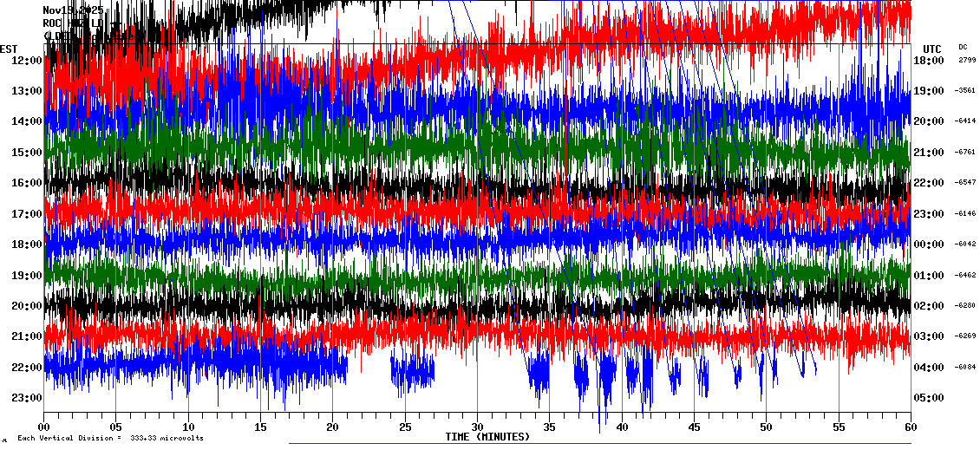980x450 pixels.
Task: Select the 15 minute axis tick label
Action: click(260, 427)
